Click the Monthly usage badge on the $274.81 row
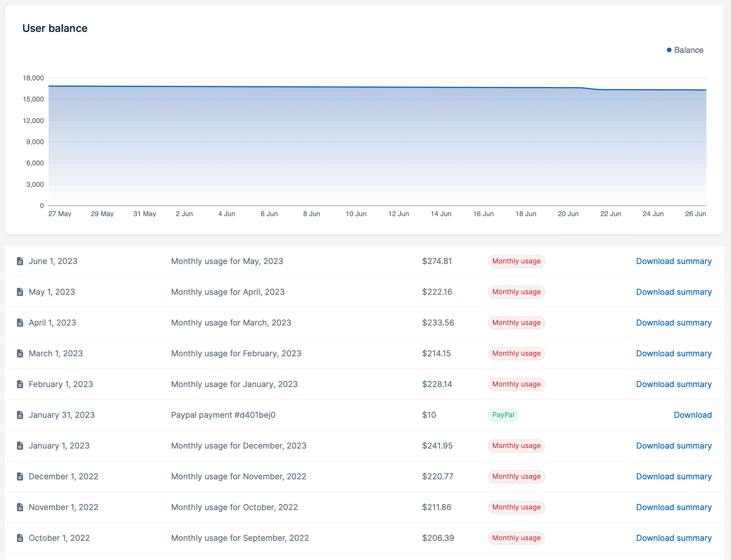The image size is (731, 560). click(x=516, y=261)
